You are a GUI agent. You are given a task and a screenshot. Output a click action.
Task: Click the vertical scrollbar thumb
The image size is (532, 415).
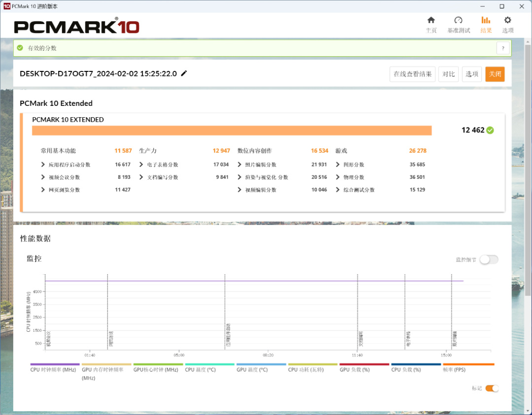(x=528, y=169)
